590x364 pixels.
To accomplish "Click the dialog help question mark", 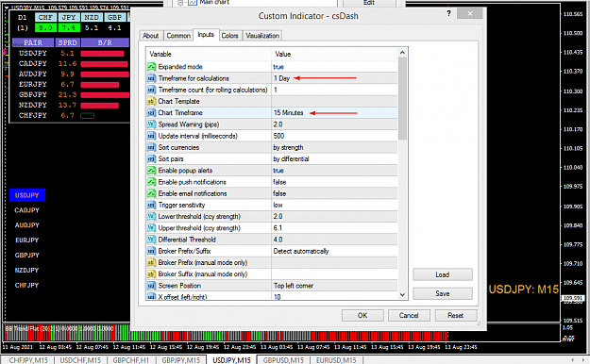I will tap(448, 13).
